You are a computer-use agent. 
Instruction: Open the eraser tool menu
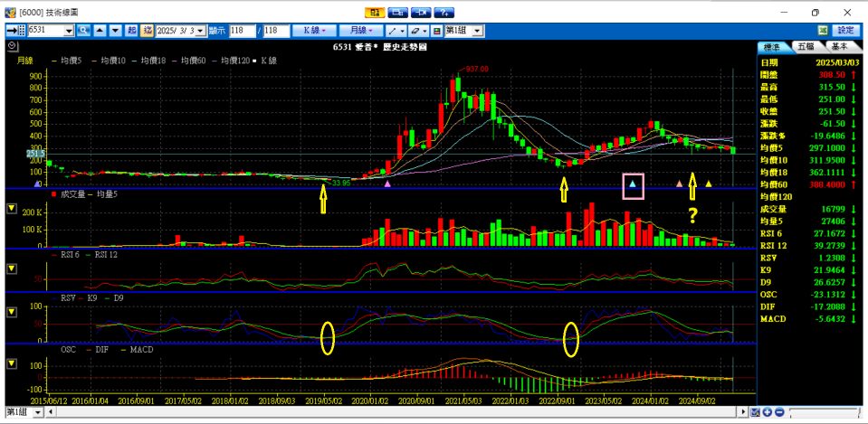[419, 30]
